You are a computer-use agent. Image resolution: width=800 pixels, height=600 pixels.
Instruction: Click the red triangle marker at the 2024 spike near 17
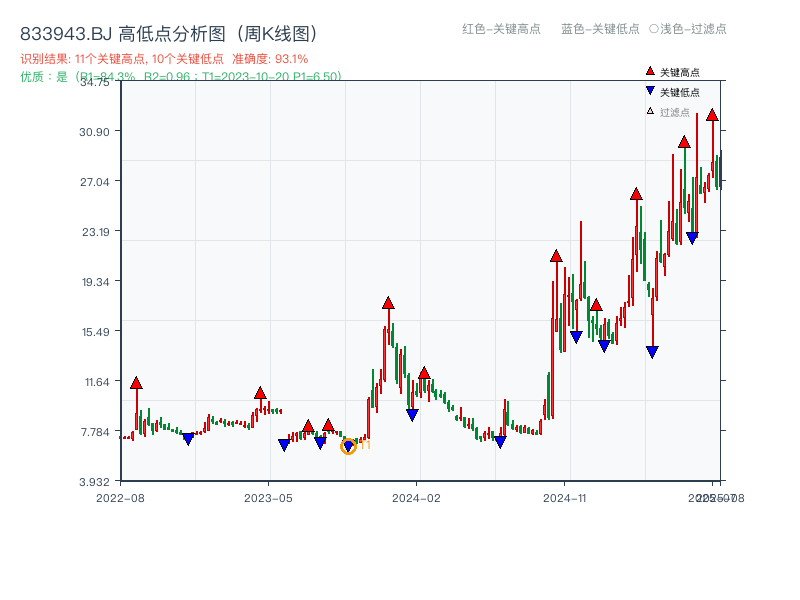387,301
